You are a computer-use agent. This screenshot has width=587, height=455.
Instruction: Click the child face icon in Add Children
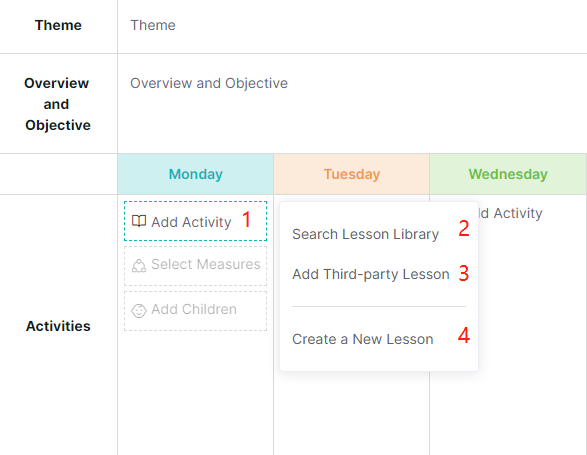[139, 311]
